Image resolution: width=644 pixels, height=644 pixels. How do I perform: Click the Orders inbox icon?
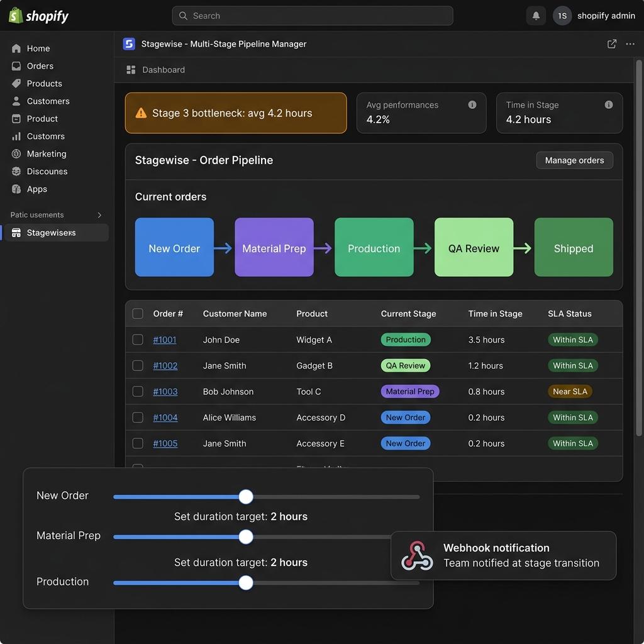coord(16,66)
